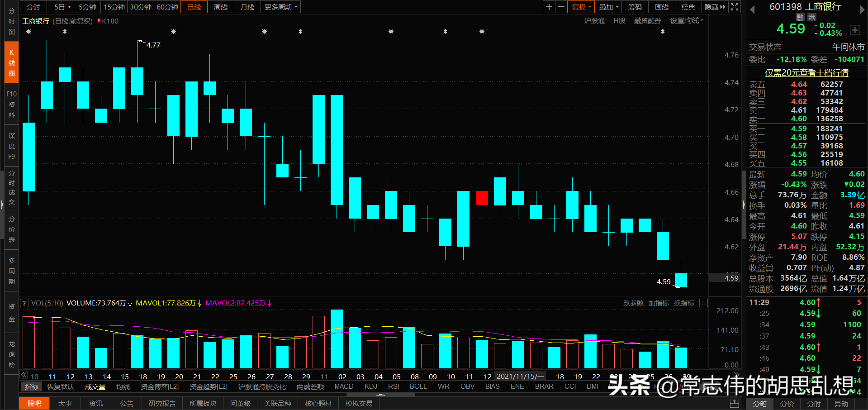Switch to 经典 classic chart layout
The image size is (868, 410).
coord(688,7)
